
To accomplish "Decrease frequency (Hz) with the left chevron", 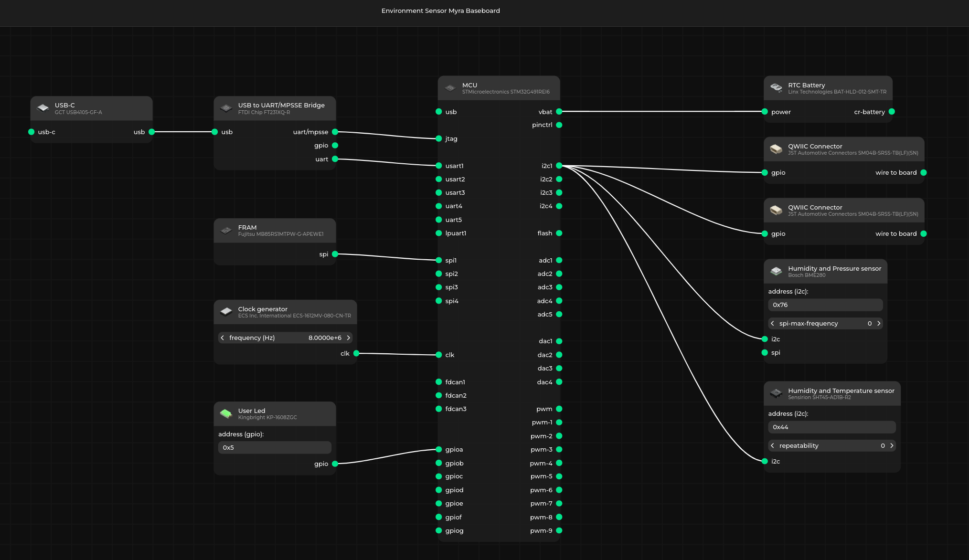I will (223, 338).
